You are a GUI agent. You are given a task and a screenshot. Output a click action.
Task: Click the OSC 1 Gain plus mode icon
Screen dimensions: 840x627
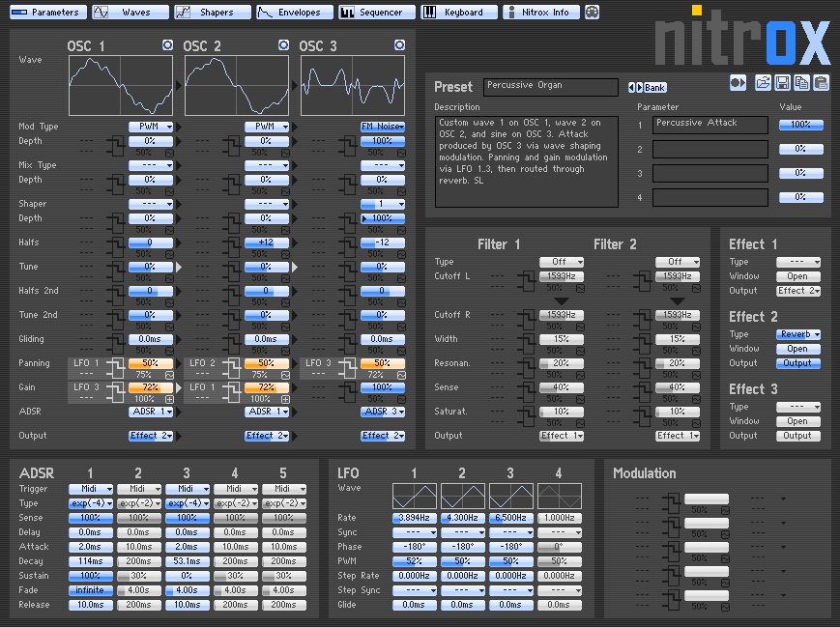coord(169,399)
